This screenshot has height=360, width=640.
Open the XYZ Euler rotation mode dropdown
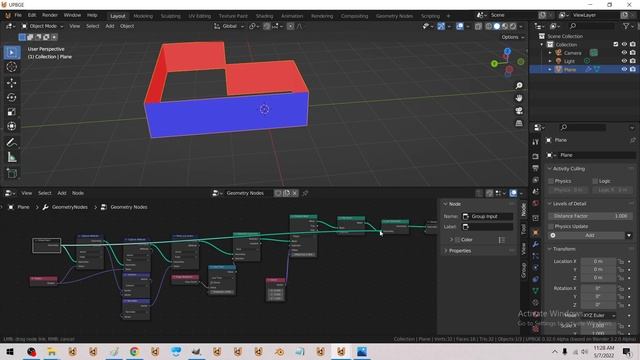coord(599,316)
